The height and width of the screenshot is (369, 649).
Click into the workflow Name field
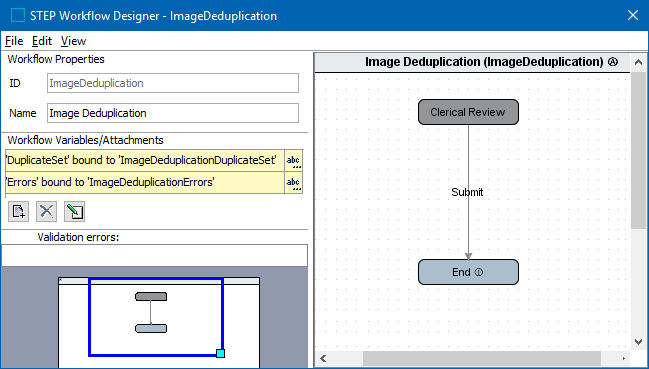pos(173,113)
